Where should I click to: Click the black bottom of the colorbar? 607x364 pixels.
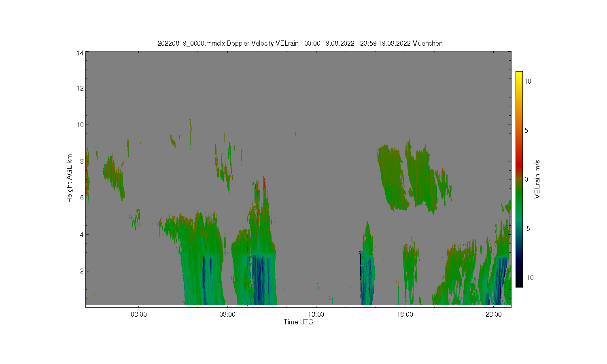click(519, 282)
